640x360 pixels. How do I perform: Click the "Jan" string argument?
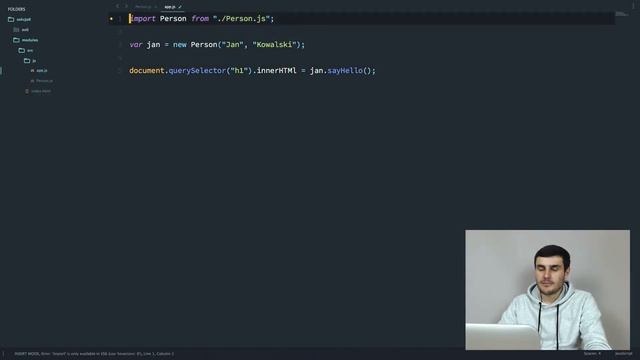click(232, 44)
